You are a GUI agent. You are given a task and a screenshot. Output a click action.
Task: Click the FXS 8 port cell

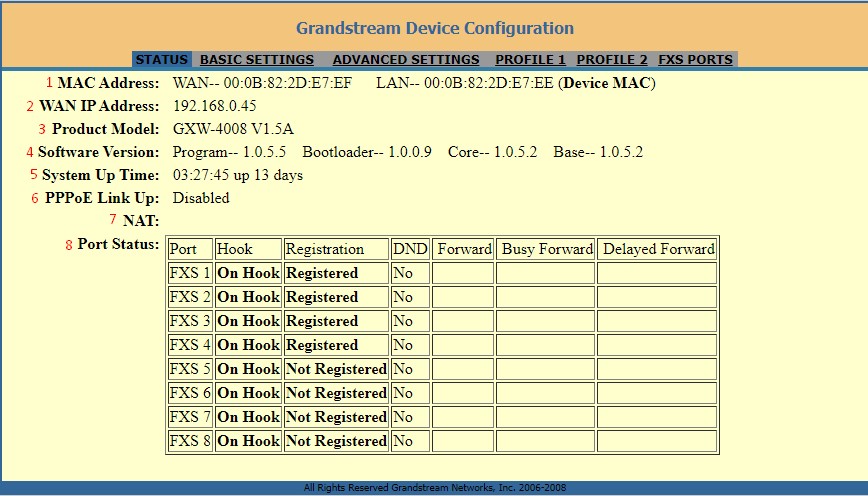190,441
